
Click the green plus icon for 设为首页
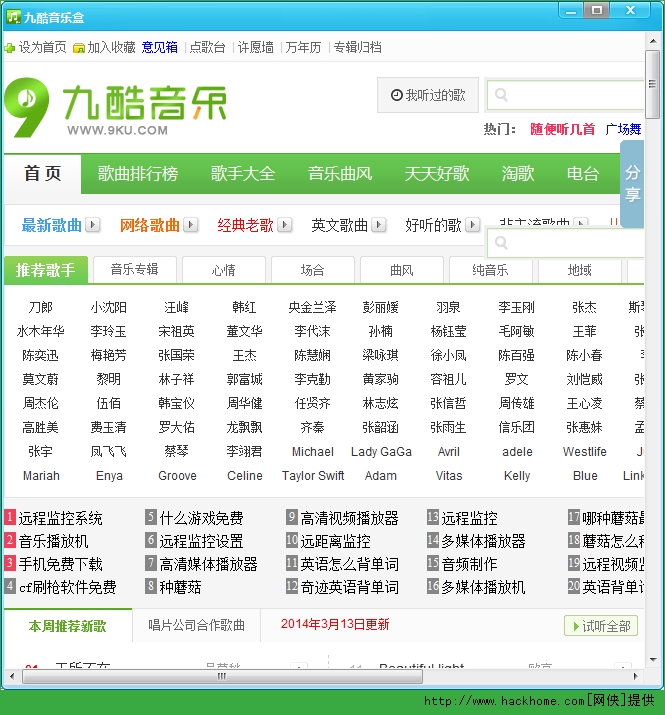pyautogui.click(x=10, y=48)
